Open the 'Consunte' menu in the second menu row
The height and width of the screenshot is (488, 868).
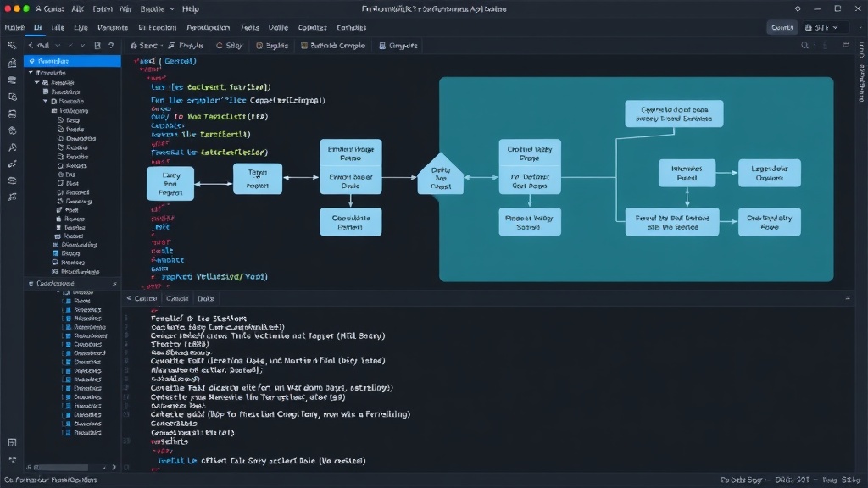pos(113,27)
